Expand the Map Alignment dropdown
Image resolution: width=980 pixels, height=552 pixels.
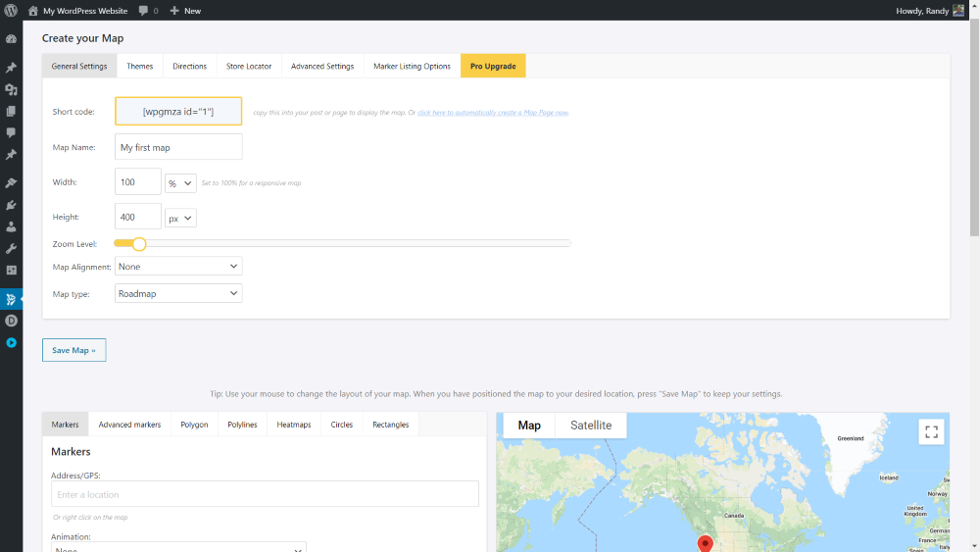[178, 267]
